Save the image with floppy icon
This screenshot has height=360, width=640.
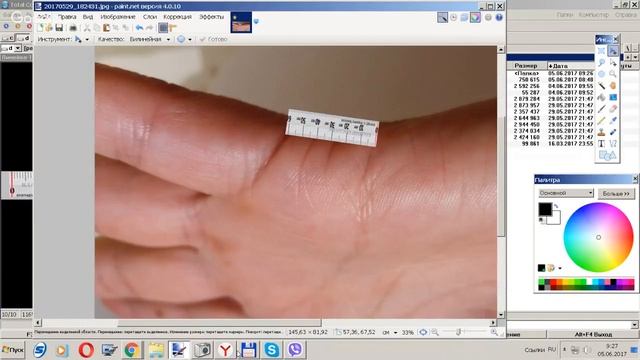coord(59,28)
